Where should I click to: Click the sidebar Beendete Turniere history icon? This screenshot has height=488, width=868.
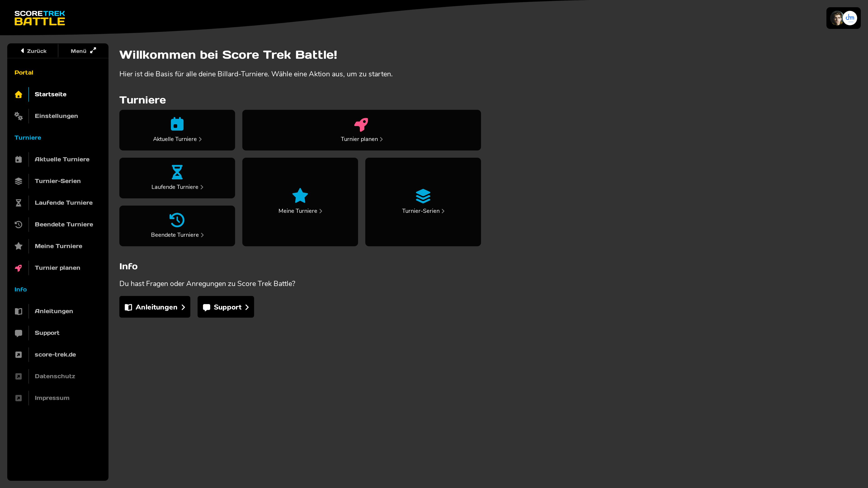[19, 224]
